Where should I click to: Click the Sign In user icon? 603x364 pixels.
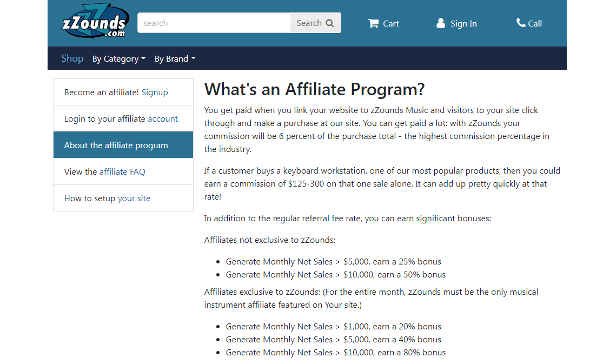[x=441, y=23]
